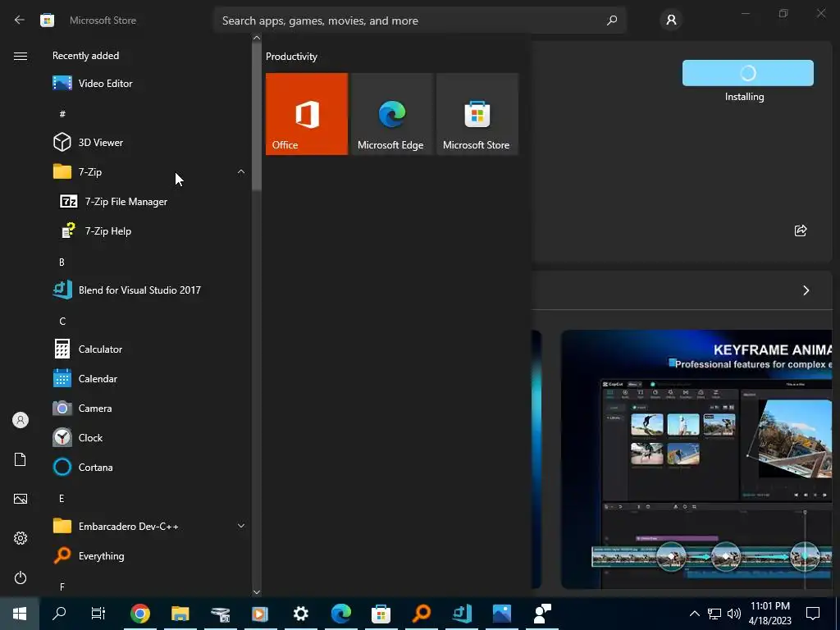This screenshot has height=630, width=840.
Task: Go back in Microsoft Store
Action: (x=20, y=21)
